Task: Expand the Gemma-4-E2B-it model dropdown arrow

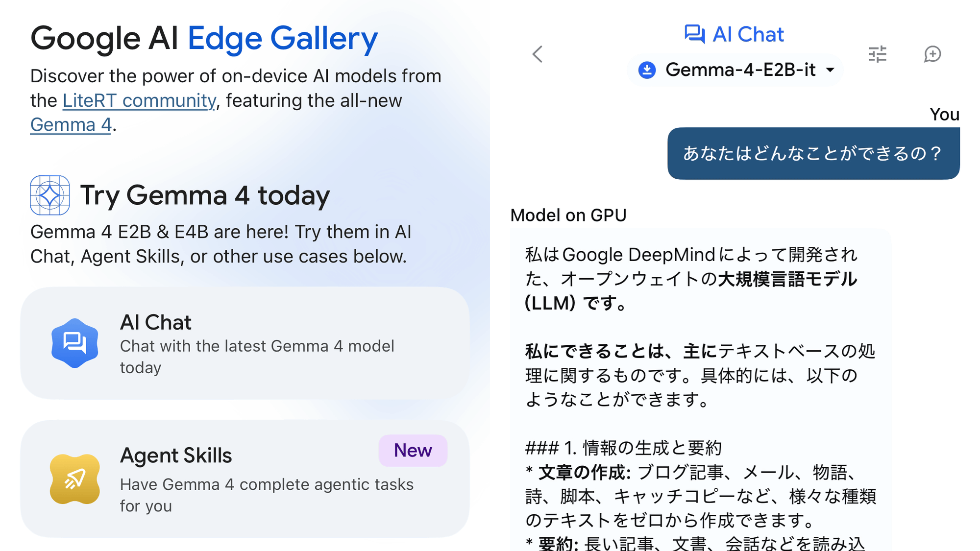Action: pos(830,70)
